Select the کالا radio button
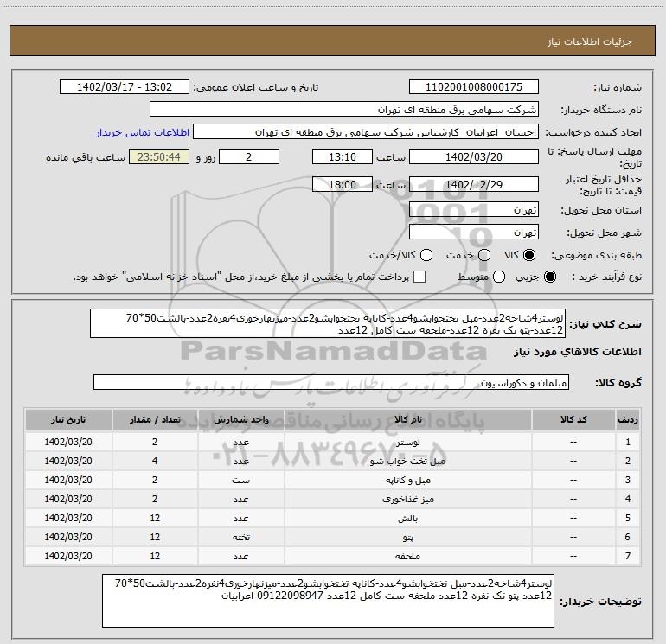Screen dimensions: 666x644 click(529, 255)
